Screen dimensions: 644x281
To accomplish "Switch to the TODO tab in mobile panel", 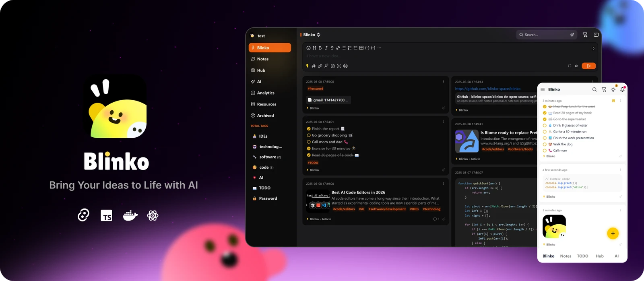I will [582, 256].
